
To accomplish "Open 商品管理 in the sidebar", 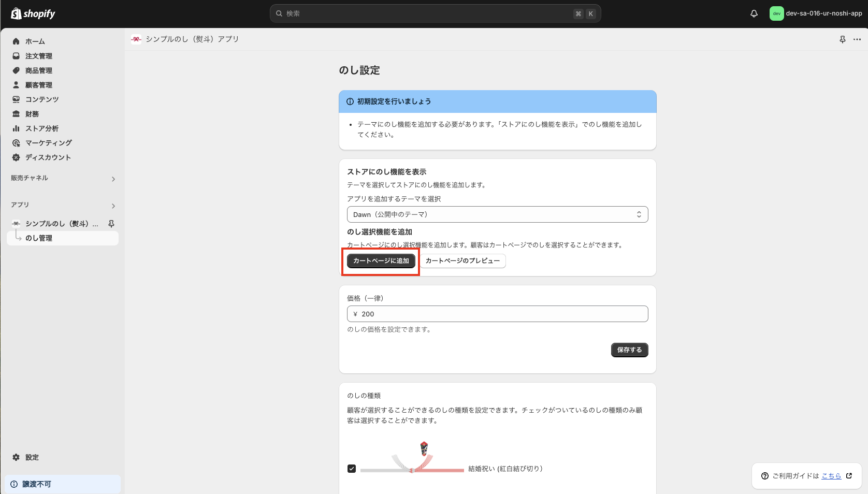I will point(38,70).
